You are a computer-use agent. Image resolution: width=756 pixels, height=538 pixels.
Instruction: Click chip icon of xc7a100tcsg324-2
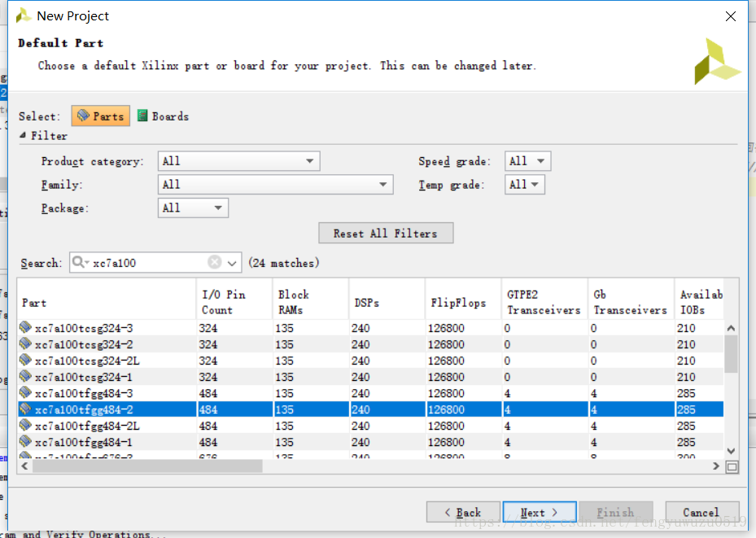pos(25,343)
